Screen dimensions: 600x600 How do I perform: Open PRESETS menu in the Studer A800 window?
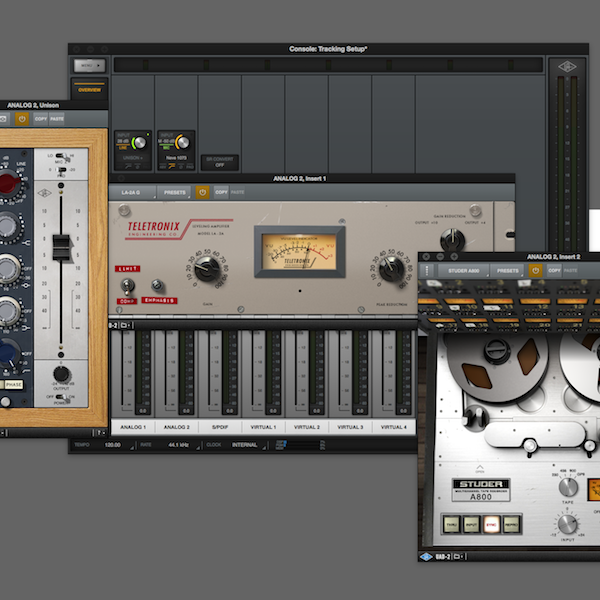[507, 271]
